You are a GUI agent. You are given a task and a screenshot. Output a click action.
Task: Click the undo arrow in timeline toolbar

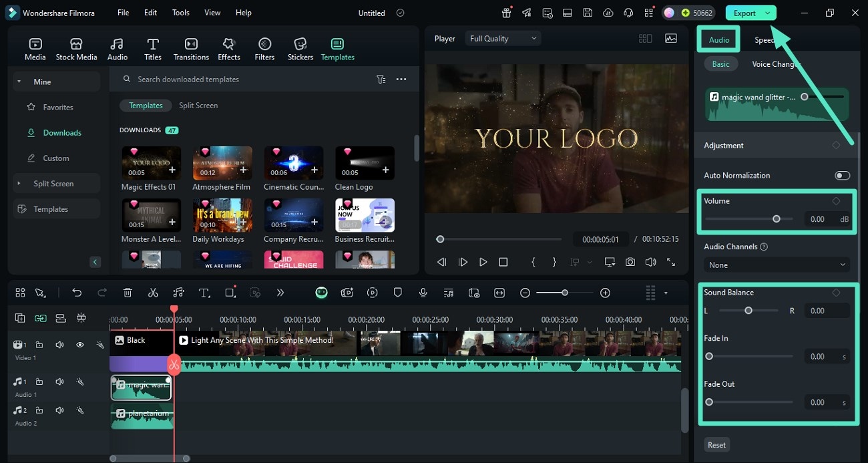77,293
